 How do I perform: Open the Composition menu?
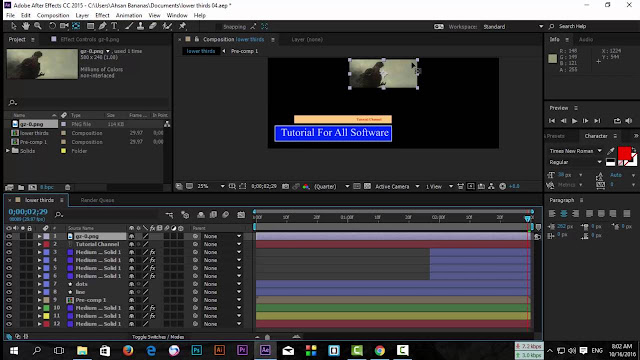(53, 16)
